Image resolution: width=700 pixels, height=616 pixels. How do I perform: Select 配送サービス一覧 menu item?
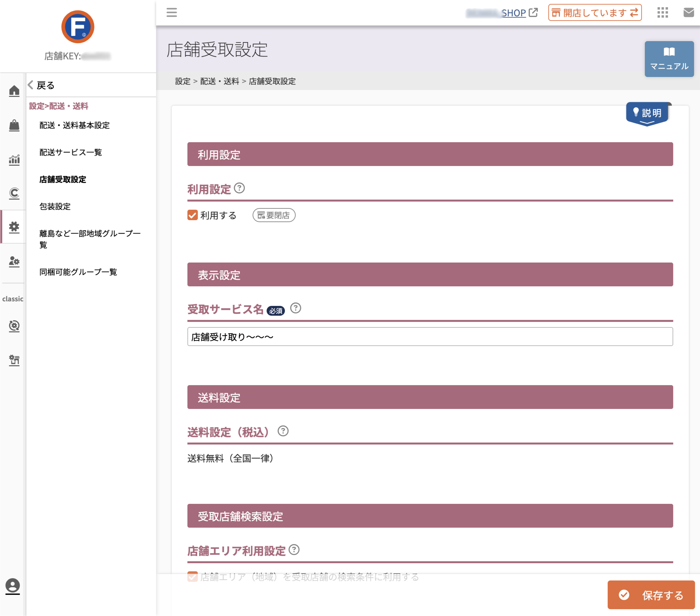click(x=70, y=153)
